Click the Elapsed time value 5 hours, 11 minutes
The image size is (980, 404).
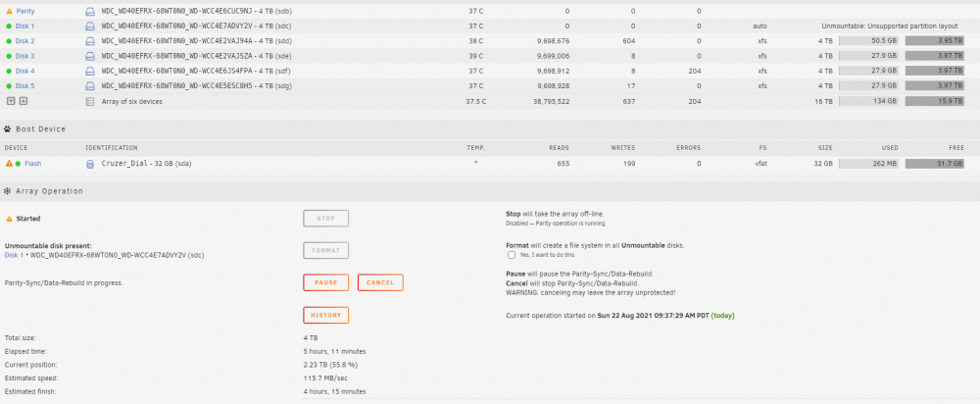pyautogui.click(x=334, y=351)
